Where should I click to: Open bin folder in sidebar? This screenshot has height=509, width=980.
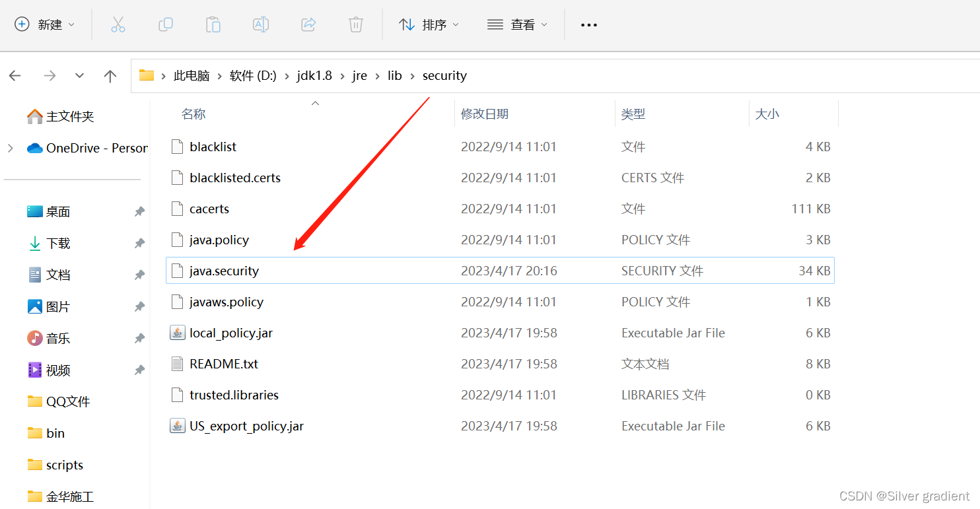click(55, 433)
